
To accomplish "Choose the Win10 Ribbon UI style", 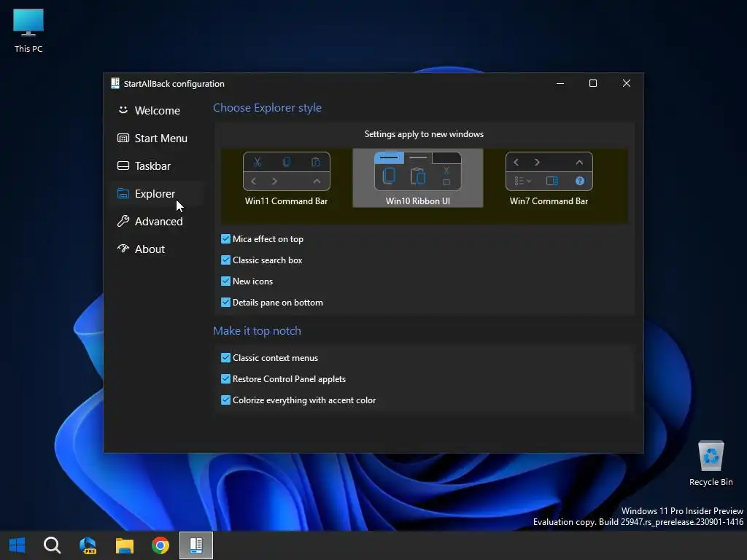I will pyautogui.click(x=418, y=178).
